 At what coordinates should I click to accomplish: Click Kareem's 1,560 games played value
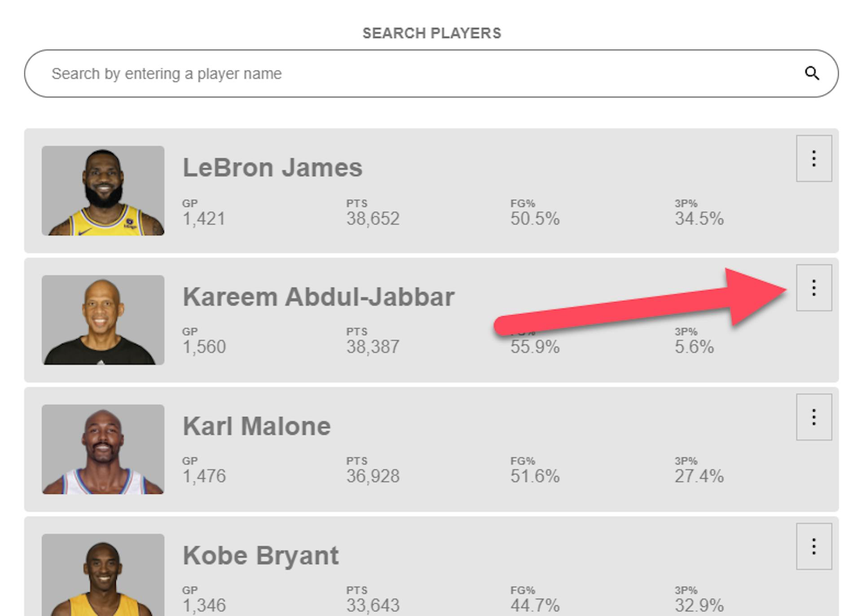(204, 347)
